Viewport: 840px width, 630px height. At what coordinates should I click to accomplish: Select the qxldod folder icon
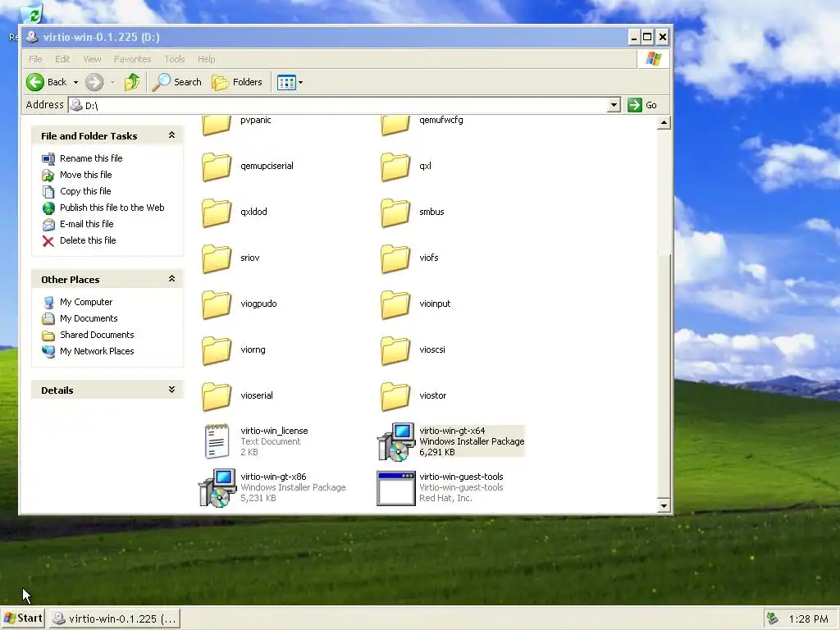click(x=217, y=212)
